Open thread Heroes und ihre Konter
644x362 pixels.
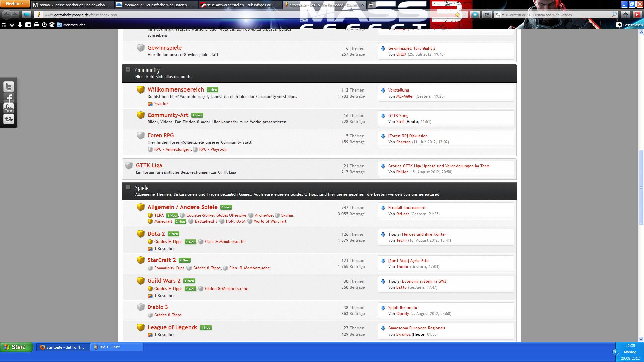[424, 234]
